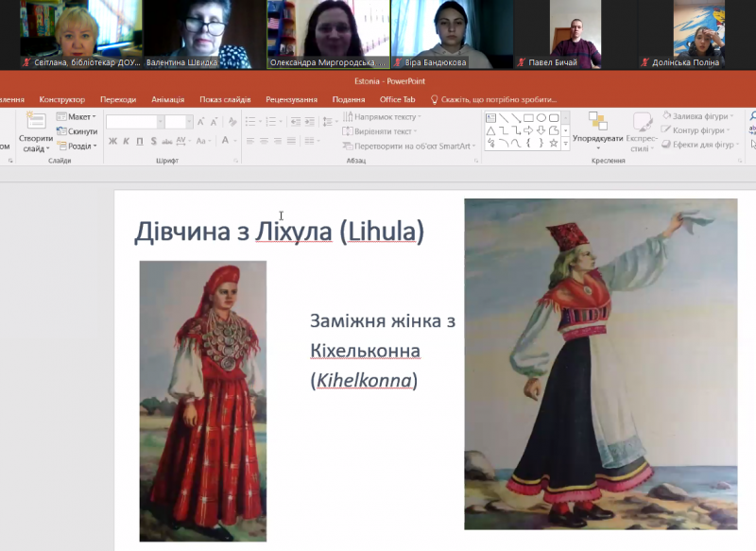Image resolution: width=756 pixels, height=551 pixels.
Task: Toggle align text left
Action: pyautogui.click(x=250, y=141)
